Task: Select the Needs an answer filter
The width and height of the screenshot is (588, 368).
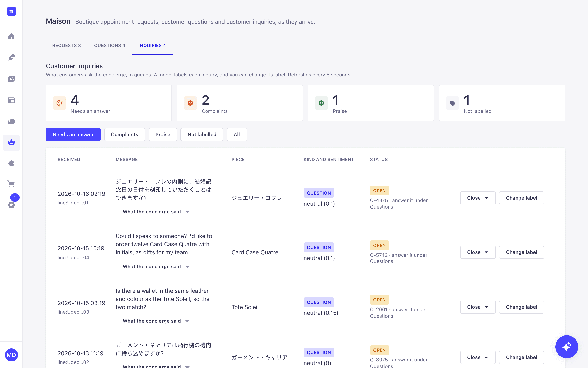Action: click(73, 135)
